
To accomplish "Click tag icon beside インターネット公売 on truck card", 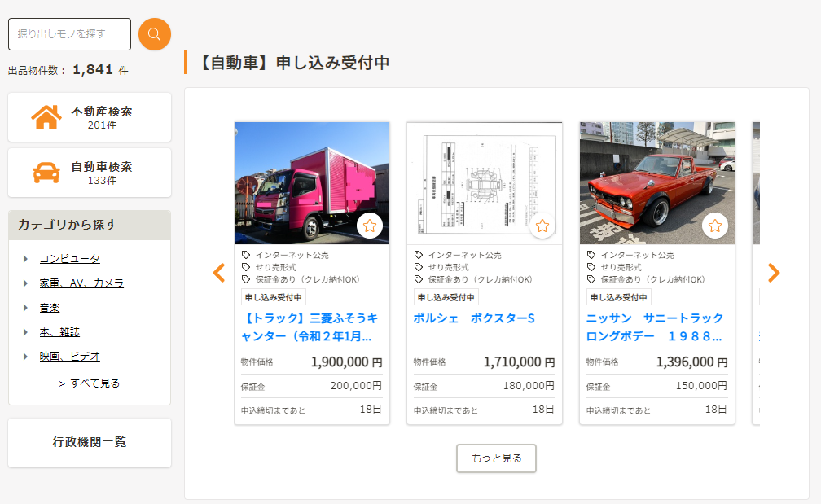I will coord(246,255).
